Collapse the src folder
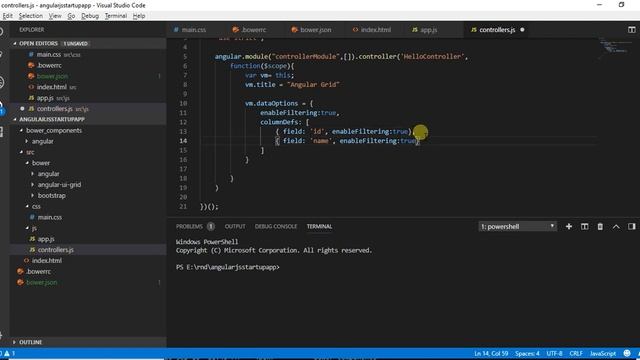Image resolution: width=640 pixels, height=360 pixels. coord(21,152)
